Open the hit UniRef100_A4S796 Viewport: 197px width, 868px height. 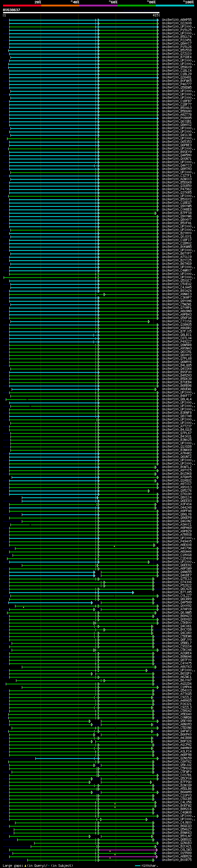[177, 548]
